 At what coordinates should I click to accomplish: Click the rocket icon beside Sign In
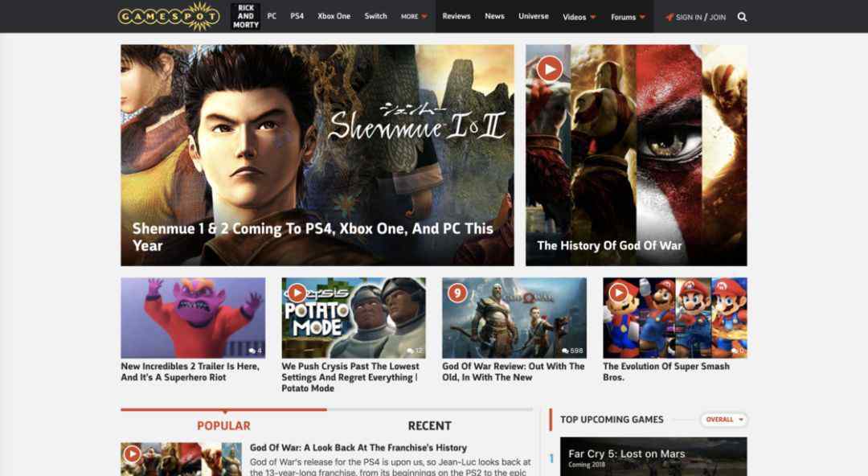669,17
